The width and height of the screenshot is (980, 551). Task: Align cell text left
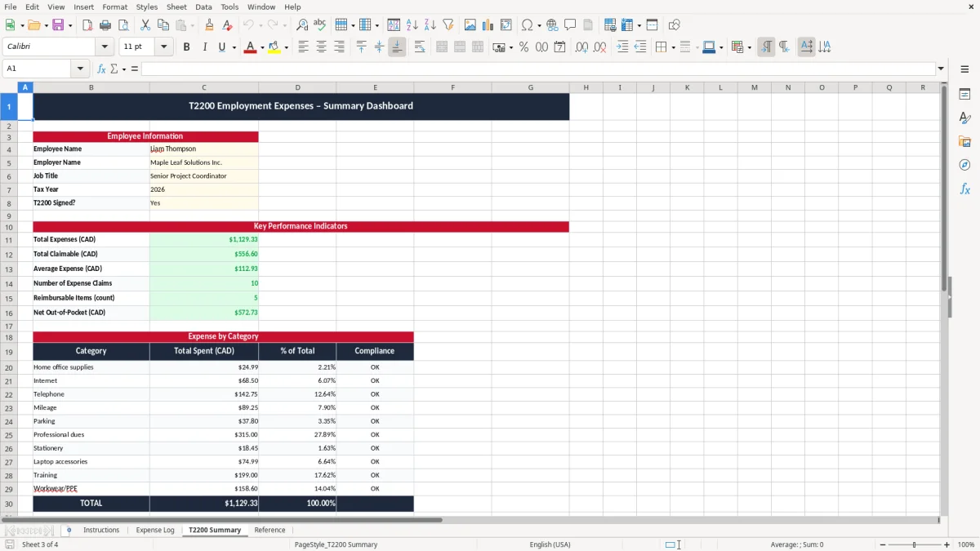tap(303, 47)
